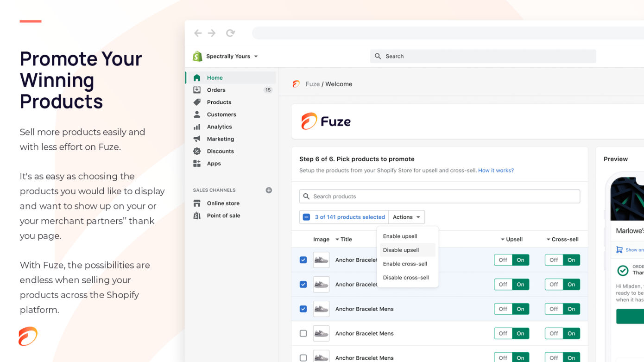Screen dimensions: 644x362
Task: Click the Title column sort arrow
Action: click(338, 239)
